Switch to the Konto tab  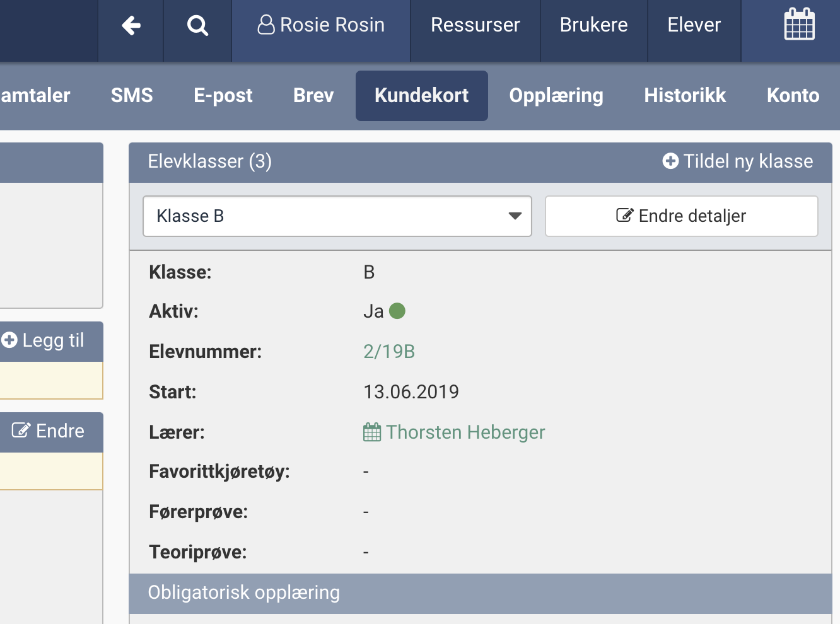[x=793, y=95]
